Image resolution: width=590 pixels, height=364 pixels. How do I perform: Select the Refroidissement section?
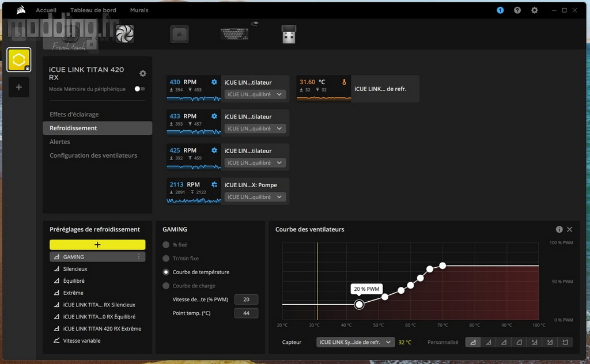(97, 128)
